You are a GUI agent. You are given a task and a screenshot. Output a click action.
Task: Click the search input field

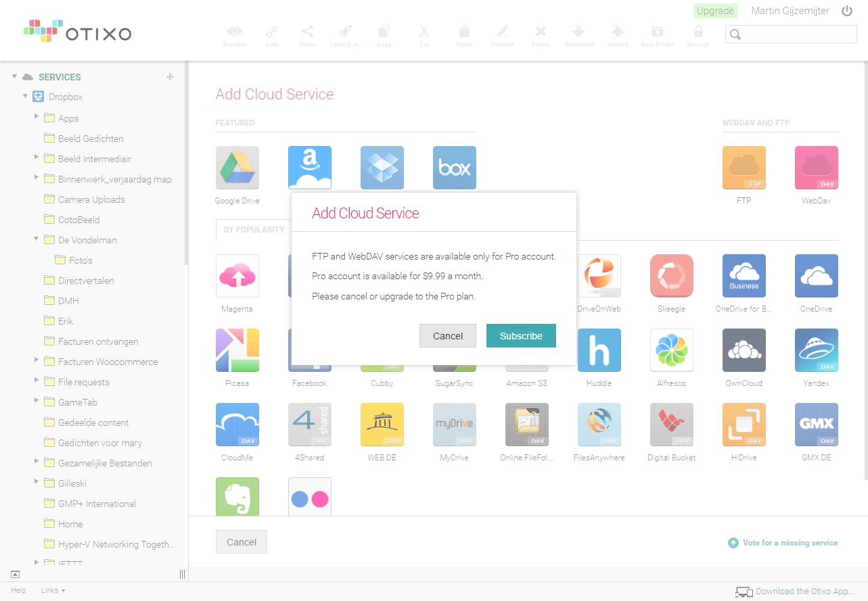(791, 34)
